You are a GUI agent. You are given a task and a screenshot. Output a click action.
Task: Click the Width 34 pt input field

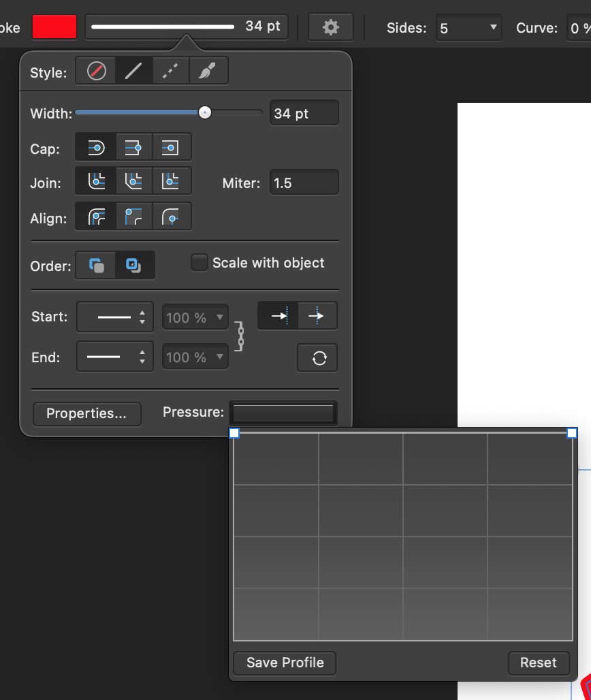pos(304,113)
